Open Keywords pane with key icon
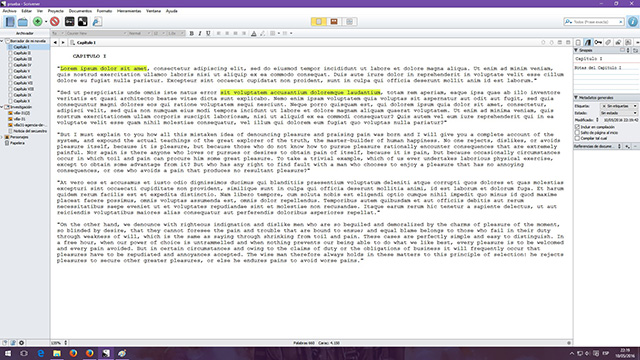The width and height of the screenshot is (640, 360). (598, 42)
